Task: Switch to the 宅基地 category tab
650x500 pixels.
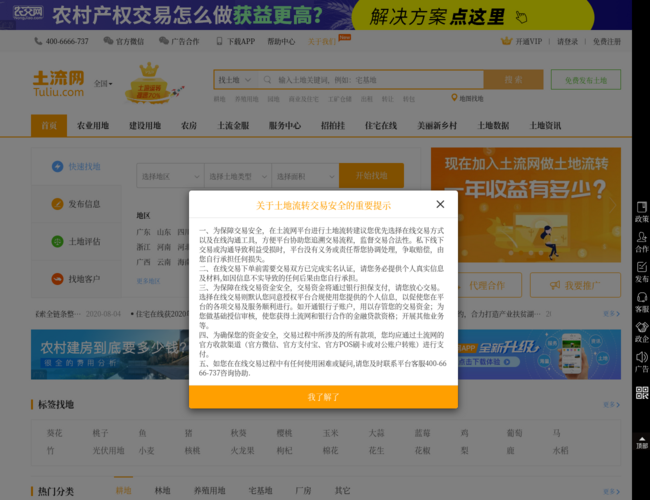Action: pos(260,490)
